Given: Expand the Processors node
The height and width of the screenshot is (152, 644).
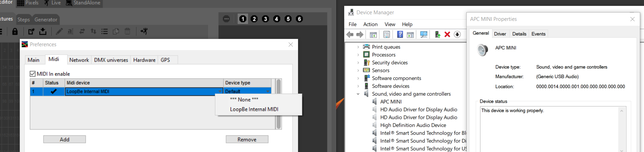Looking at the screenshot, I should pyautogui.click(x=358, y=55).
